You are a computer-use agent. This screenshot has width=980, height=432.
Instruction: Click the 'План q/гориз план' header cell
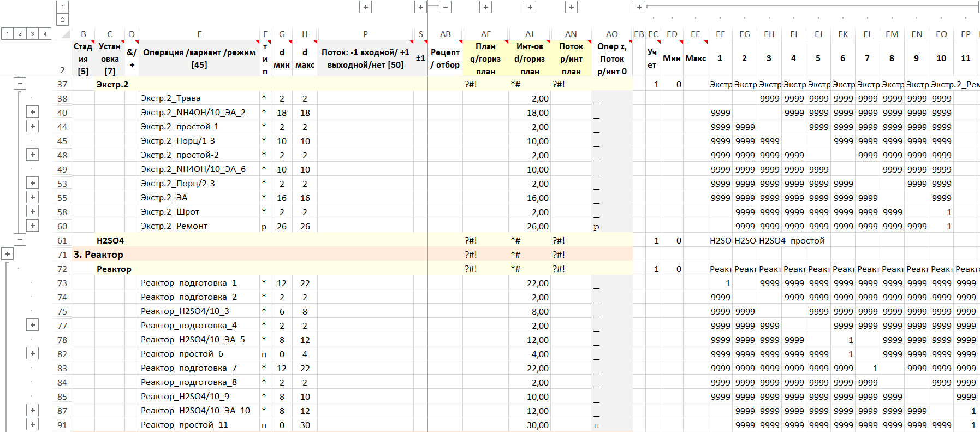coord(485,58)
